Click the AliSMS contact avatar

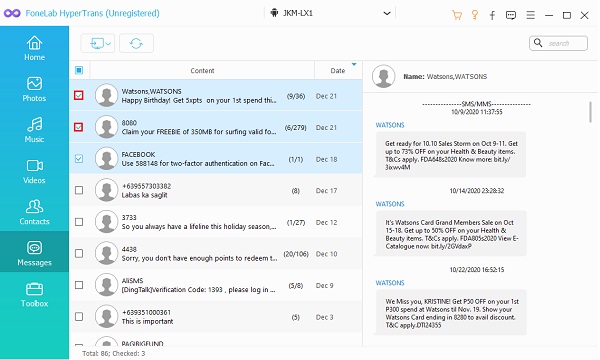coord(106,285)
